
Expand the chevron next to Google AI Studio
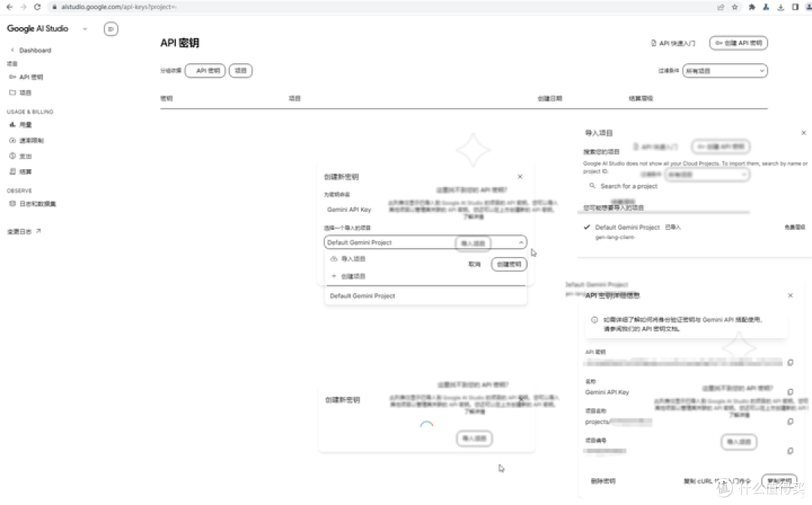tap(85, 29)
